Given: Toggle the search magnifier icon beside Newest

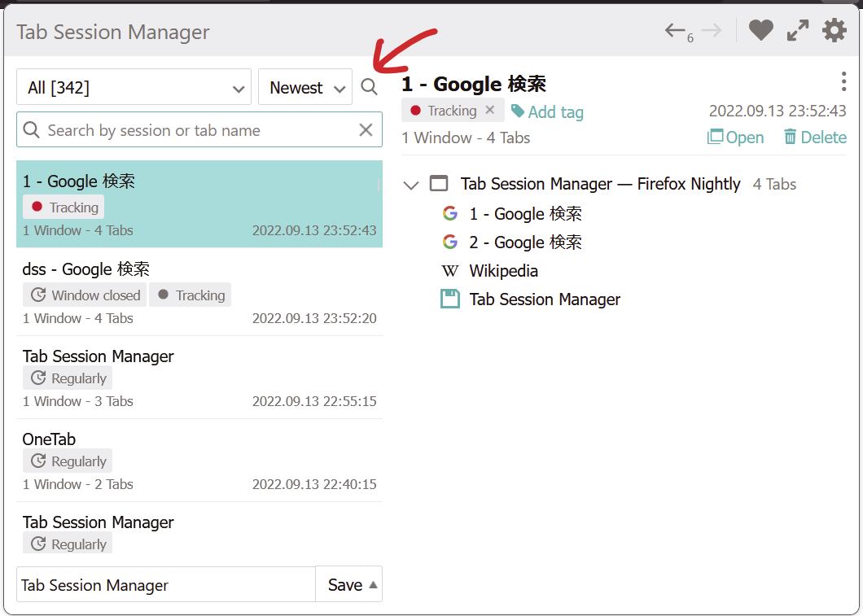Looking at the screenshot, I should click(369, 87).
